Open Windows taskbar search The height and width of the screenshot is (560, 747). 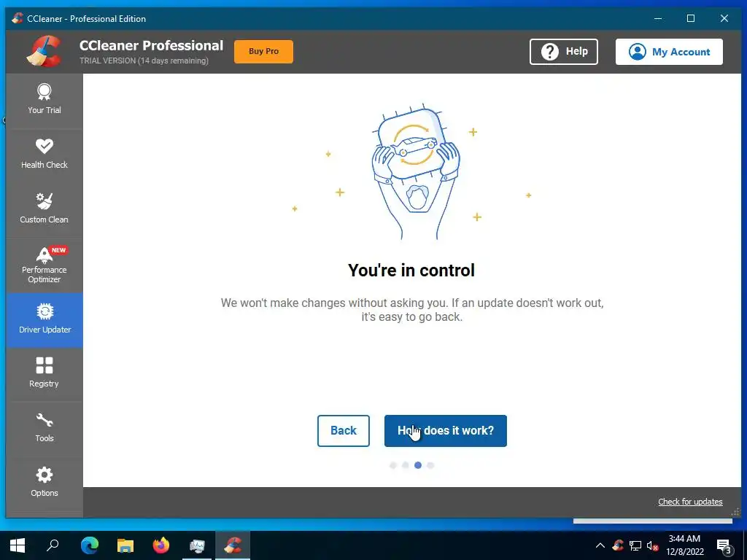pos(53,545)
